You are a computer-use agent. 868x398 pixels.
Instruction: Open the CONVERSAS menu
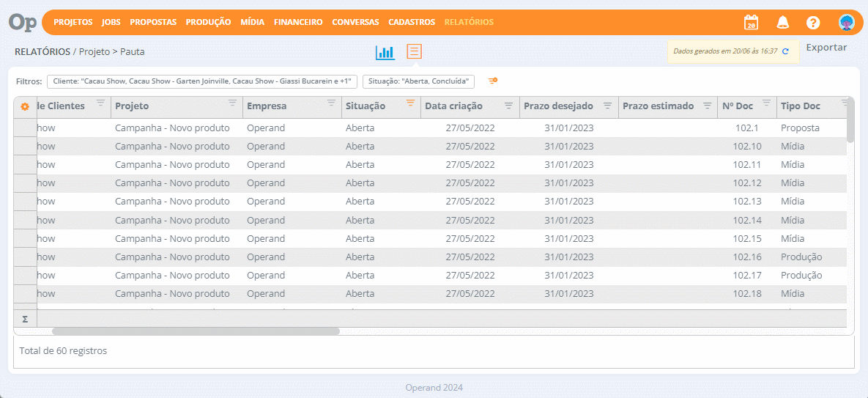355,23
